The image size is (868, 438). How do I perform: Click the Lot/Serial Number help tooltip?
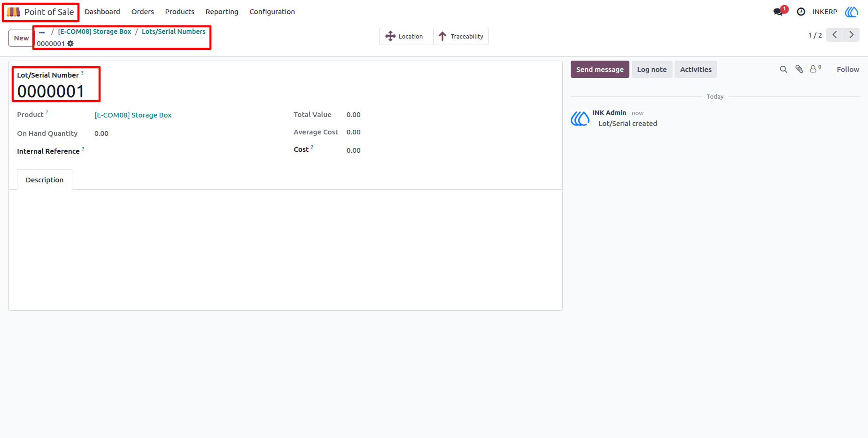click(x=82, y=73)
